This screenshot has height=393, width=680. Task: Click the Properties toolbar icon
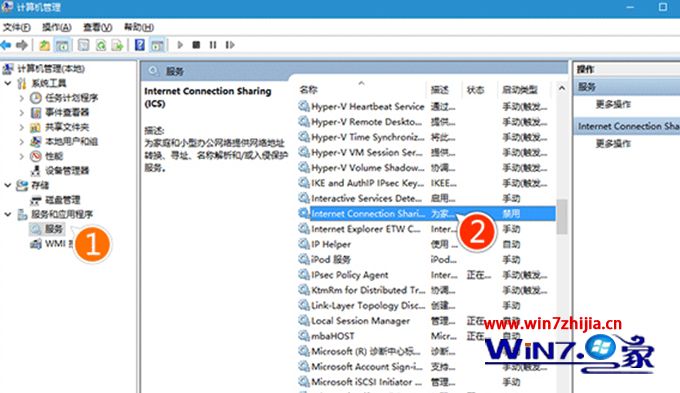[83, 45]
